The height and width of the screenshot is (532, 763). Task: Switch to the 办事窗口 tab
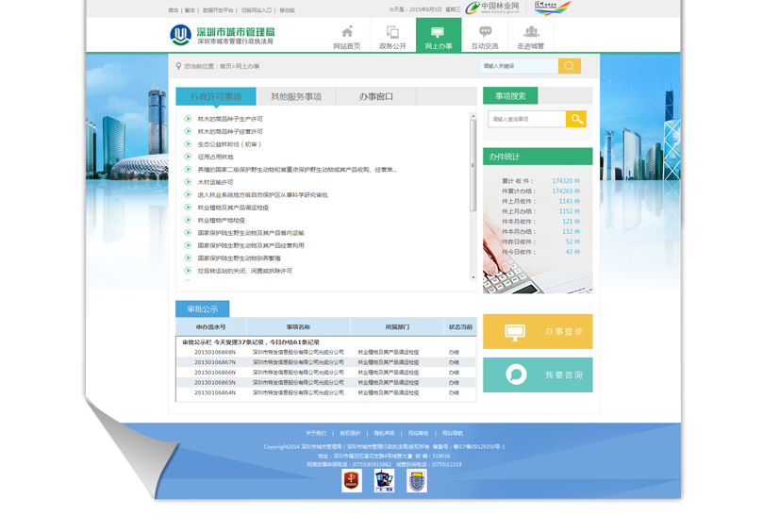click(x=376, y=96)
